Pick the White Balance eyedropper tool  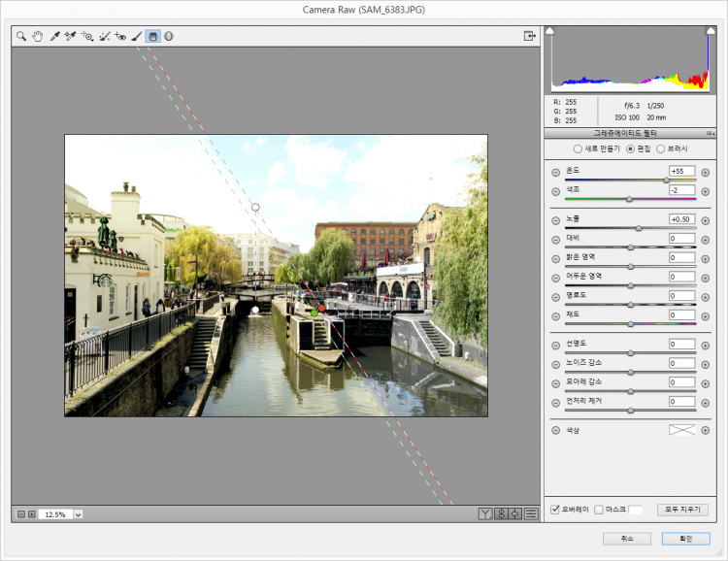54,36
